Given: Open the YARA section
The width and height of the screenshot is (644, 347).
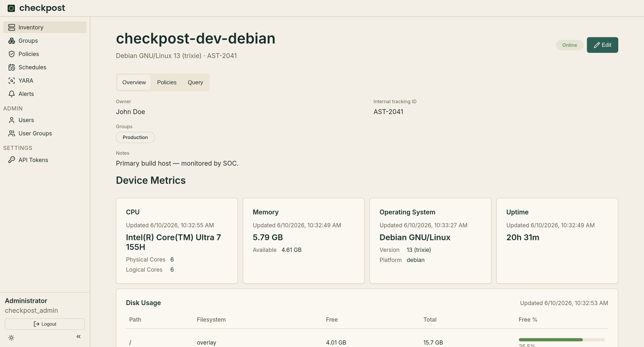Looking at the screenshot, I should pos(45,80).
